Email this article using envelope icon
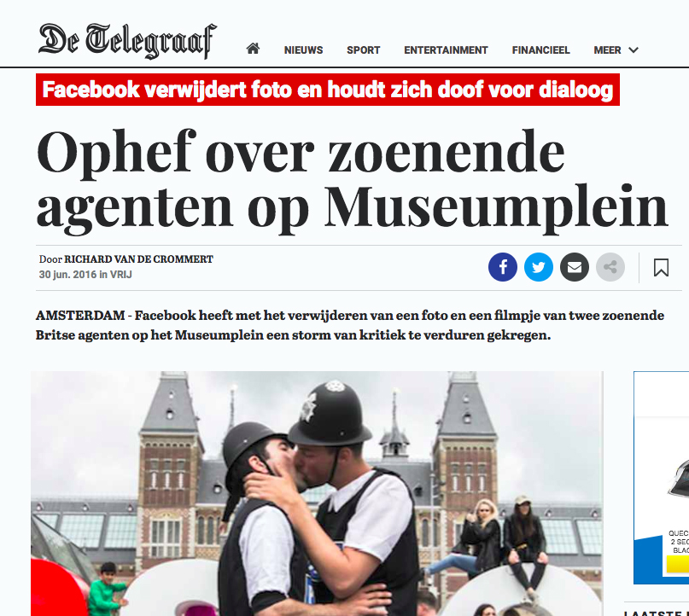The height and width of the screenshot is (616, 689). [575, 267]
